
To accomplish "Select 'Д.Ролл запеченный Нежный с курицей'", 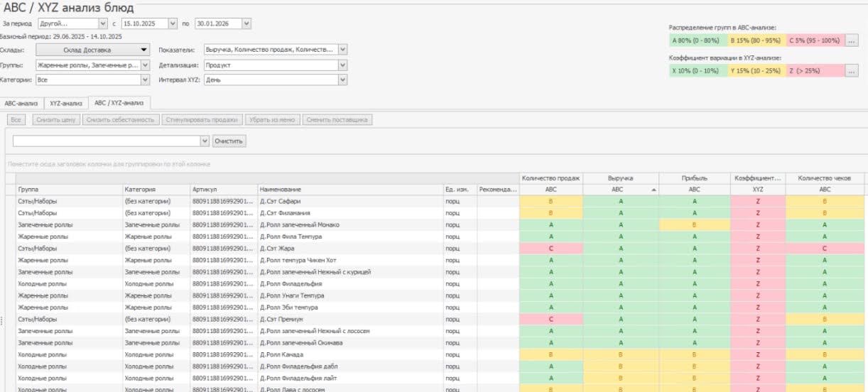I will 439,272.
